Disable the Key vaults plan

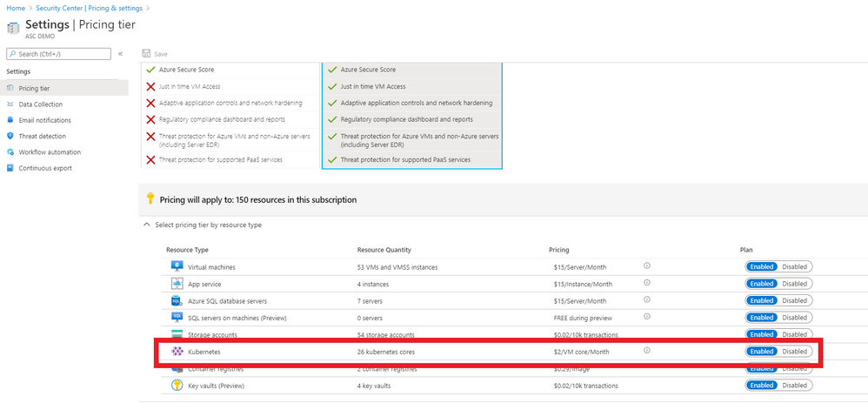pos(795,385)
